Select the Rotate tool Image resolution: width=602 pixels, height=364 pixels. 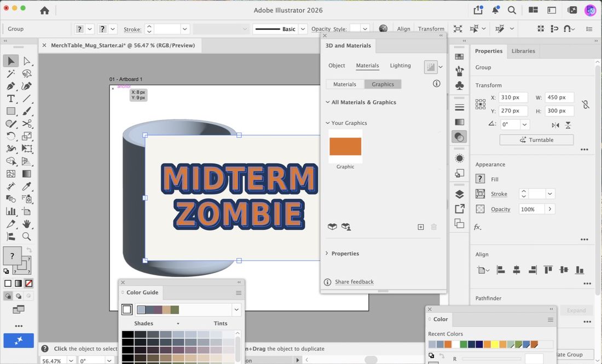click(11, 136)
